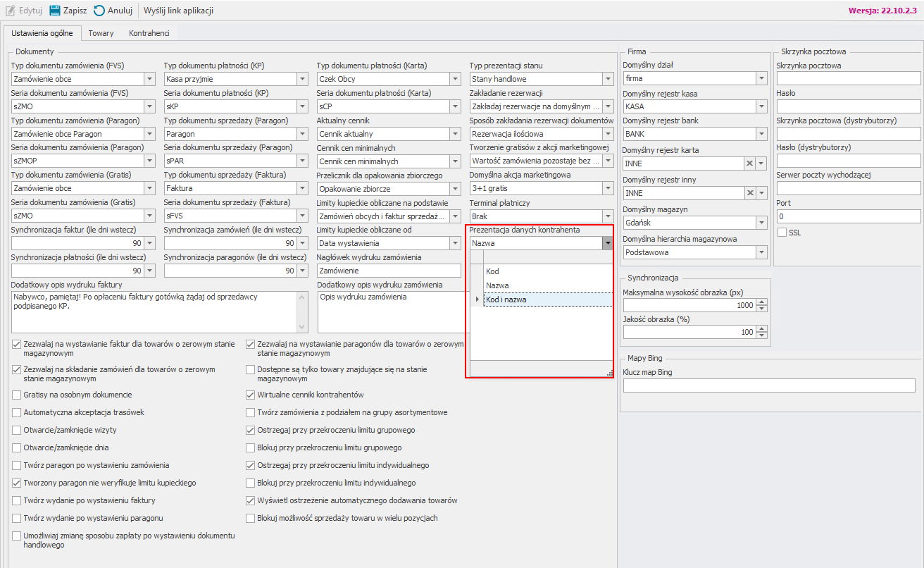Open the Kontrahenci tab
The width and height of the screenshot is (924, 568).
coord(149,33)
